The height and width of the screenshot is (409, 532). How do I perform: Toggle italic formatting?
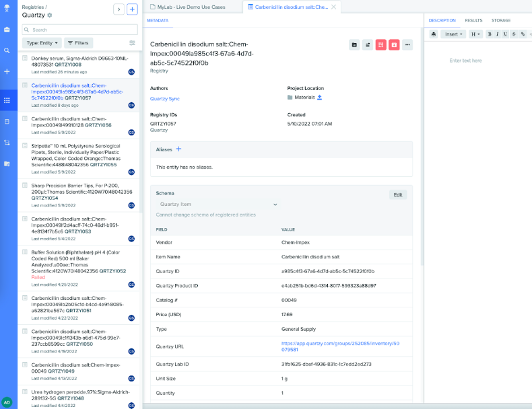tap(498, 34)
